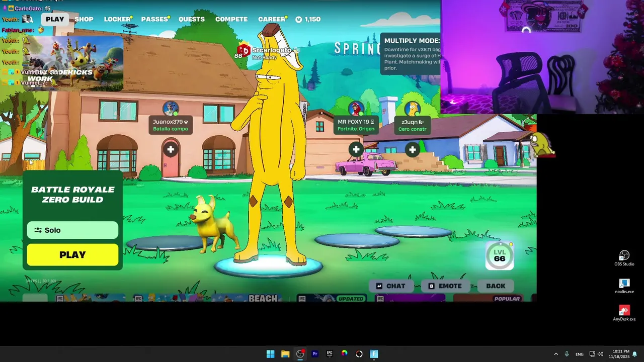Click the 1,150 V-Bucks balance

tap(308, 19)
